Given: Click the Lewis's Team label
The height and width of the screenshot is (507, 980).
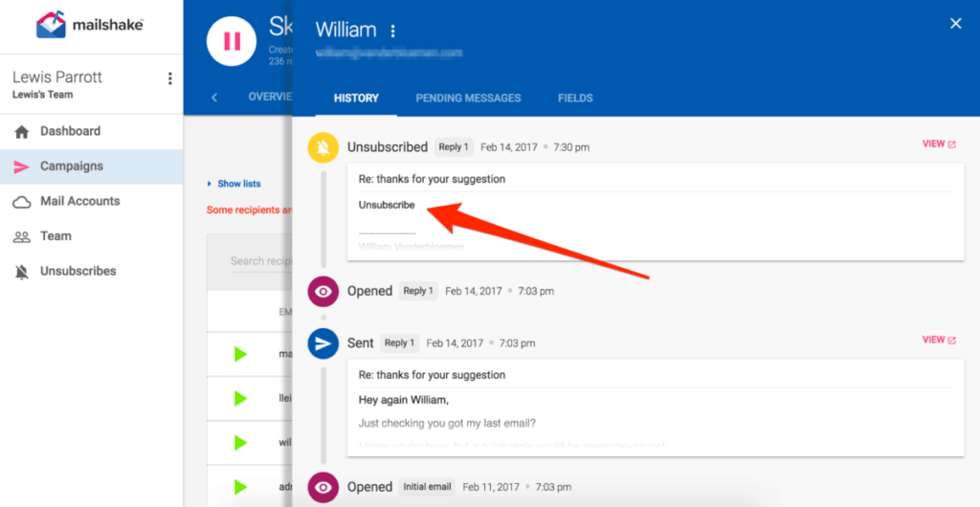Looking at the screenshot, I should (42, 95).
